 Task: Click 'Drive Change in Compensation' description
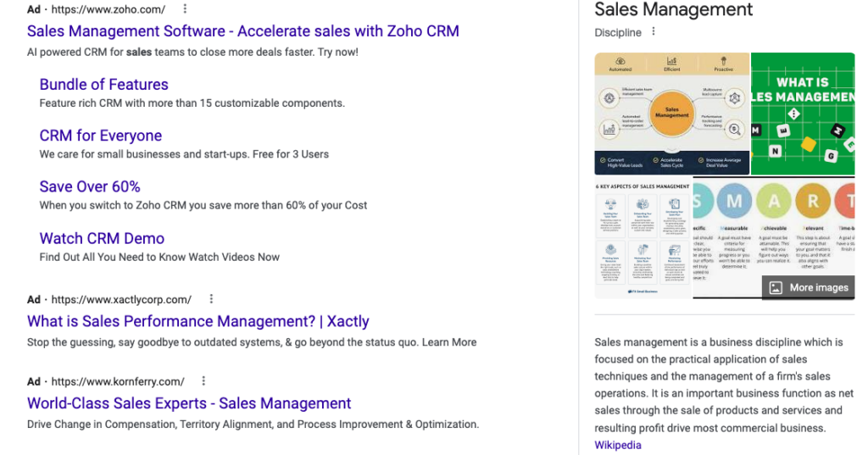pyautogui.click(x=253, y=424)
